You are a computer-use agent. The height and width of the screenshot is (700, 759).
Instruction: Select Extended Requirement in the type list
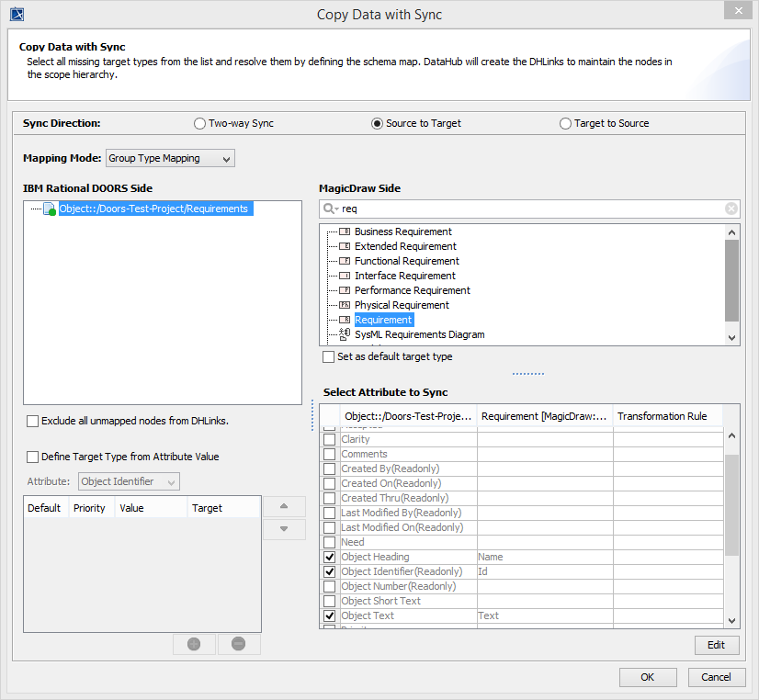[404, 247]
